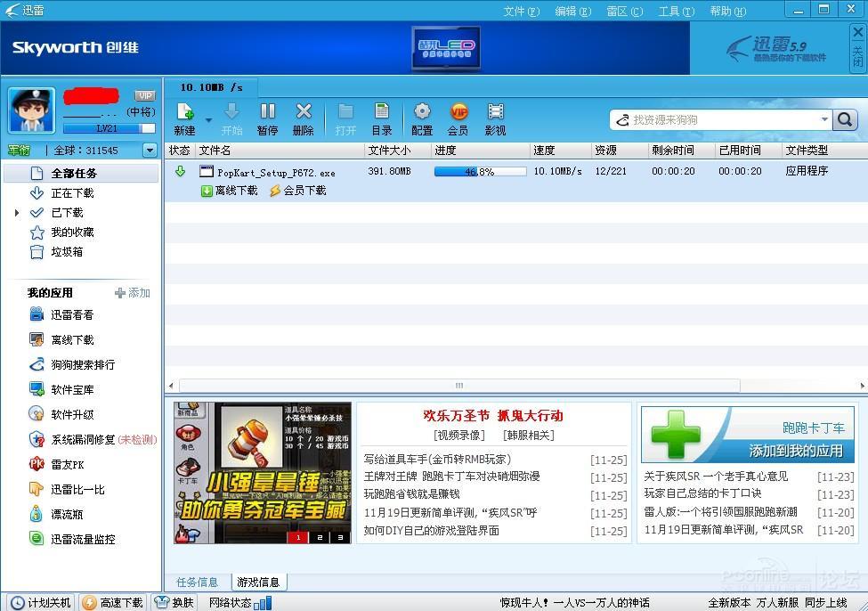Click the user avatar picture
The height and width of the screenshot is (611, 868).
tap(31, 110)
